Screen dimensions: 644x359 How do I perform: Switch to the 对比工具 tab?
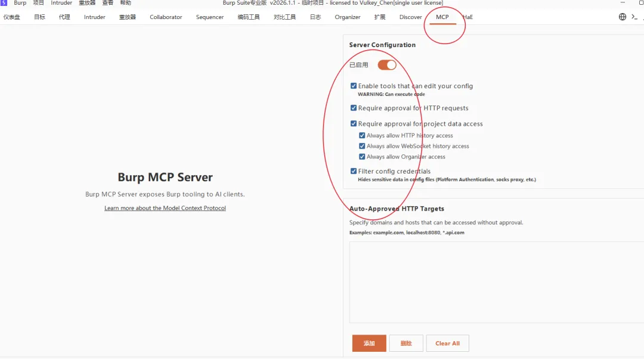284,17
